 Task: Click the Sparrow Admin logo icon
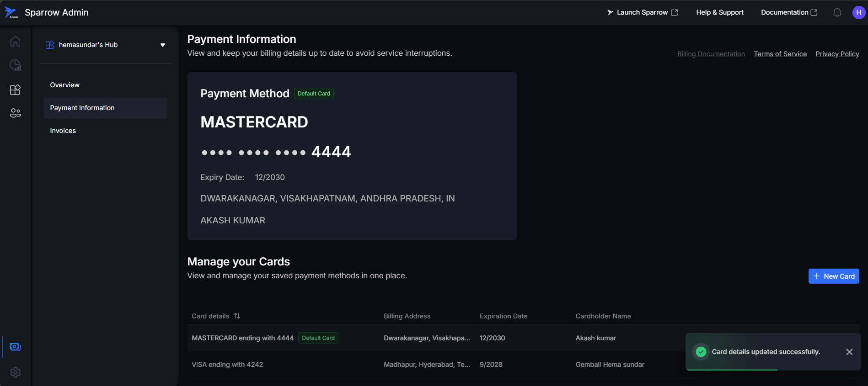[x=11, y=13]
